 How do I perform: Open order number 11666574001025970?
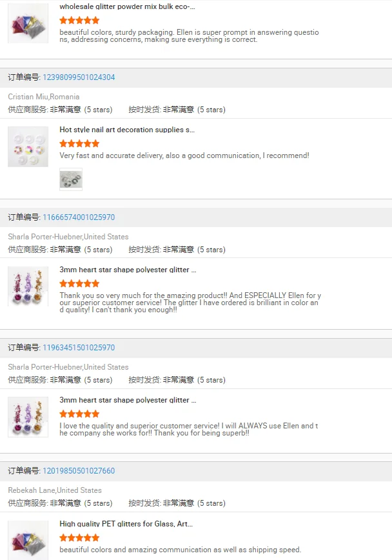click(x=79, y=217)
